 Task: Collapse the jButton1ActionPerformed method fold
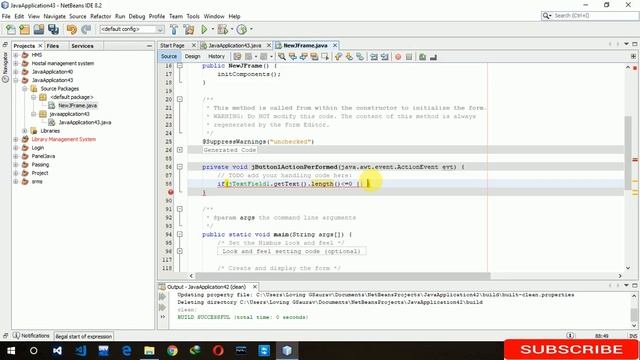(180, 167)
